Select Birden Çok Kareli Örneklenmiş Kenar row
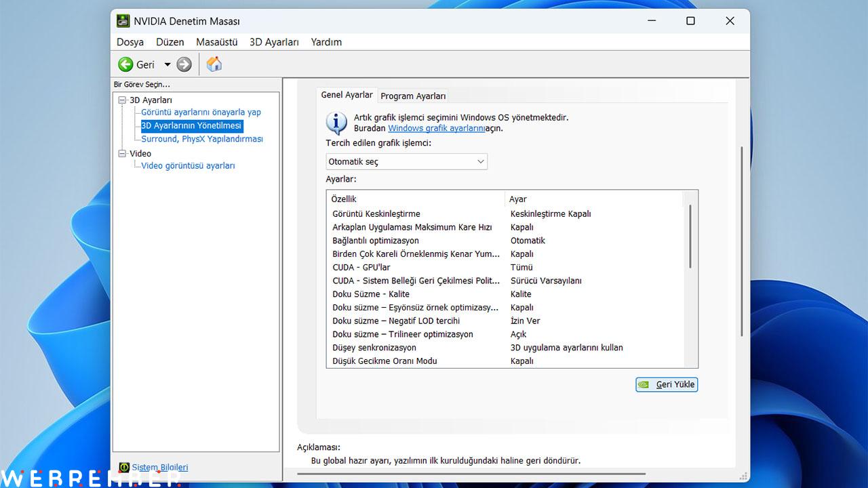This screenshot has width=868, height=488. tap(505, 254)
